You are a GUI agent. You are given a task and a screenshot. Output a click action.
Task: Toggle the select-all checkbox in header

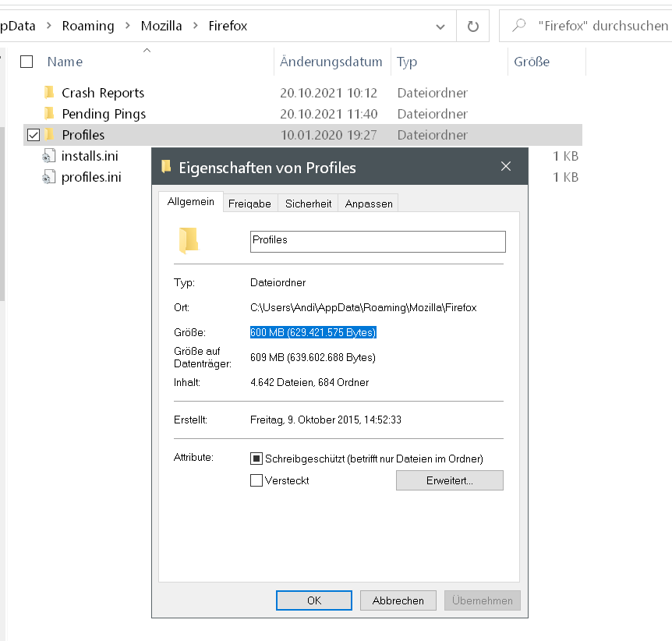click(x=27, y=62)
